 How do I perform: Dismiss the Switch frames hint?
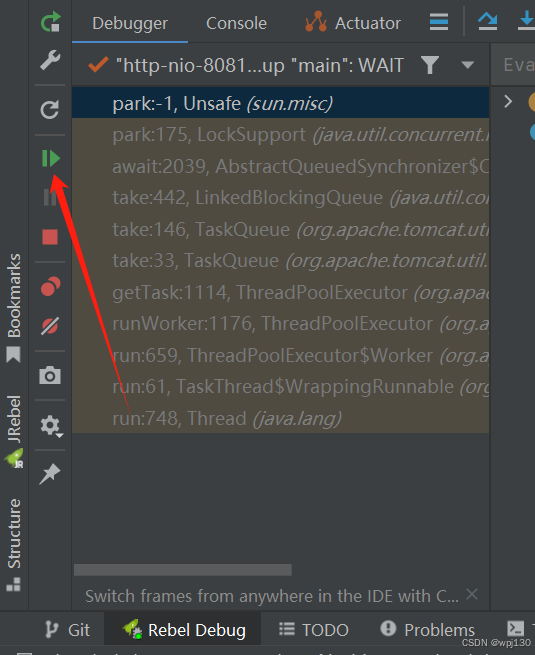pyautogui.click(x=472, y=594)
